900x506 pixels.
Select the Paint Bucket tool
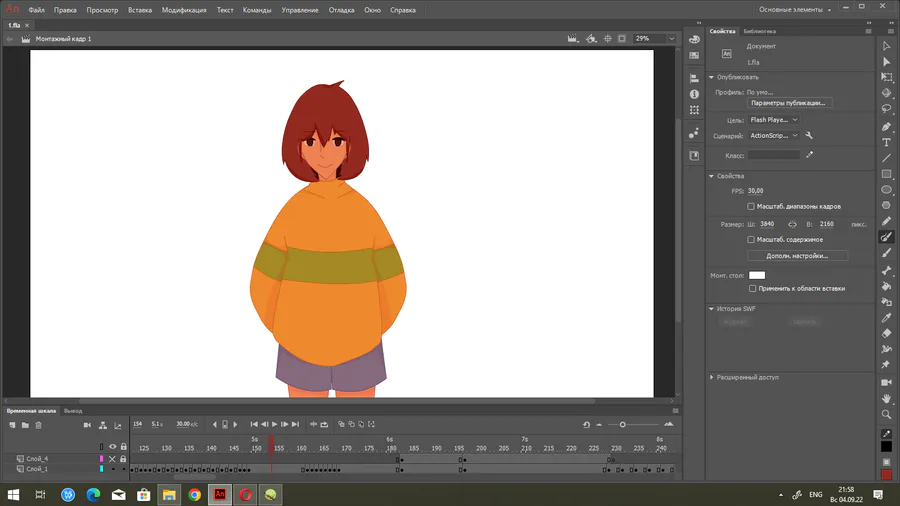coord(886,286)
